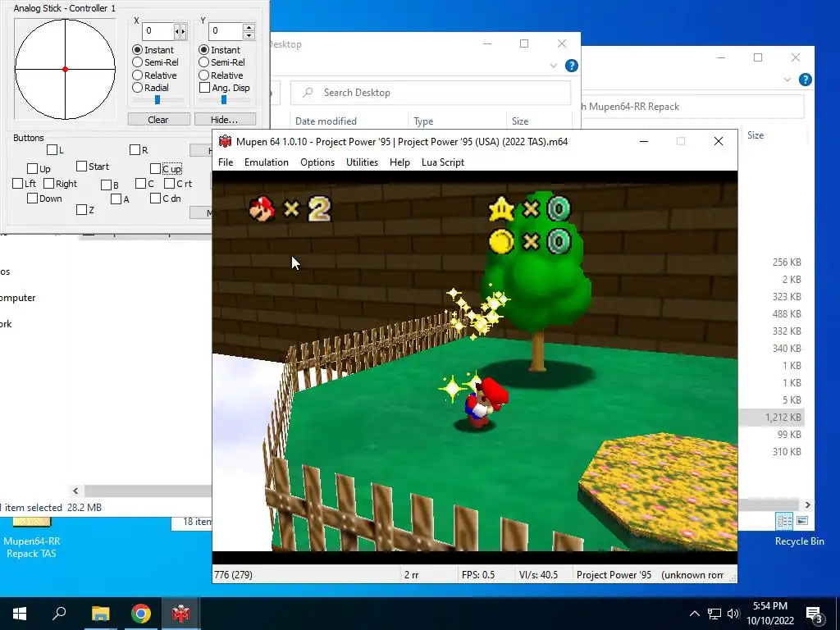The height and width of the screenshot is (630, 840).
Task: Select Semi-Rel mode for Y axis
Action: tap(203, 62)
